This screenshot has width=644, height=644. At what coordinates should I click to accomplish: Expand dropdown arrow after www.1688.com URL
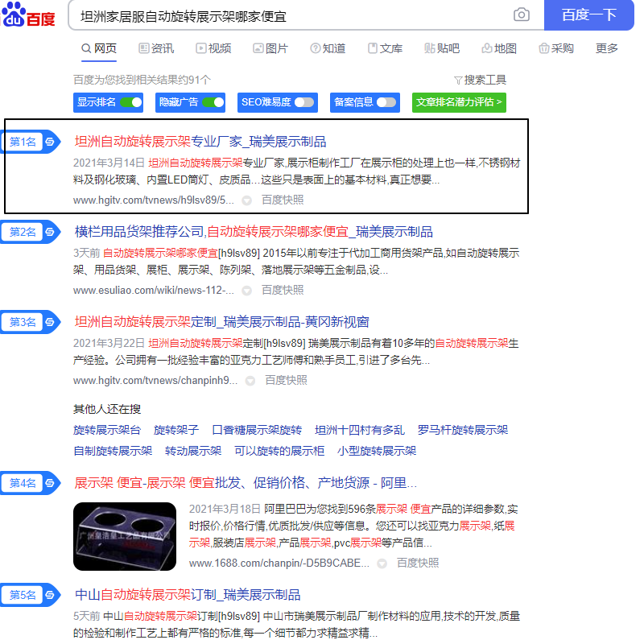click(x=382, y=563)
